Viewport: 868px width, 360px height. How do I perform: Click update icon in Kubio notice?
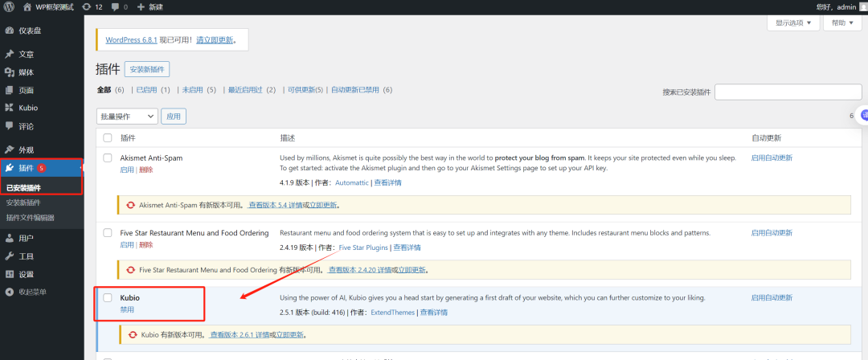tap(133, 334)
